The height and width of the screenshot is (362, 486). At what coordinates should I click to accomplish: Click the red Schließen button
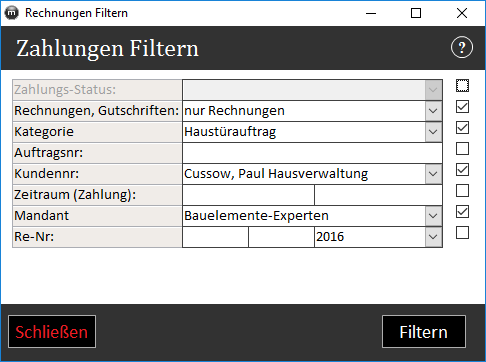pyautogui.click(x=52, y=332)
